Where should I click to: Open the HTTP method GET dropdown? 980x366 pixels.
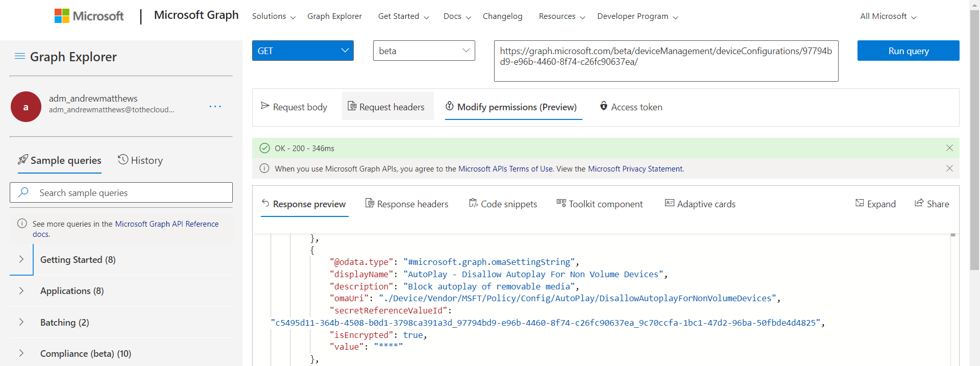pos(303,51)
